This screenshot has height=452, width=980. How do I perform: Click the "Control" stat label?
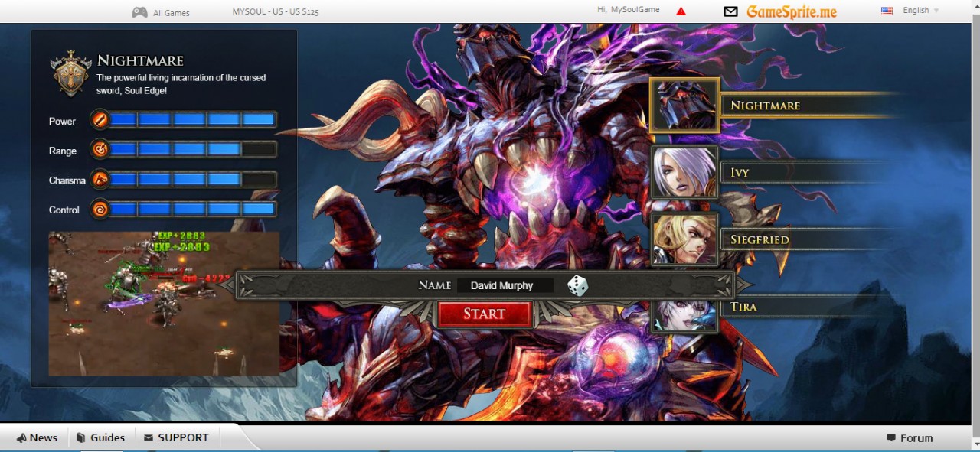64,210
